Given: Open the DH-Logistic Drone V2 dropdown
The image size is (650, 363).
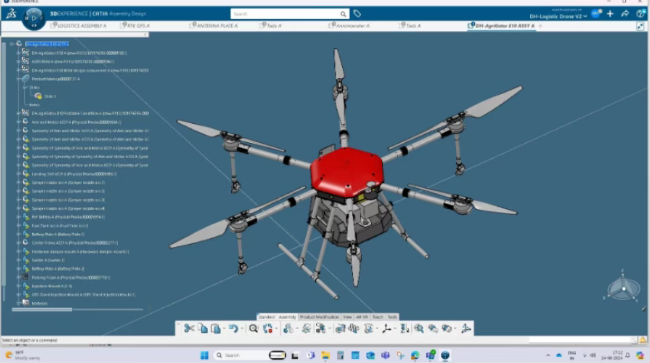Looking at the screenshot, I should [558, 16].
